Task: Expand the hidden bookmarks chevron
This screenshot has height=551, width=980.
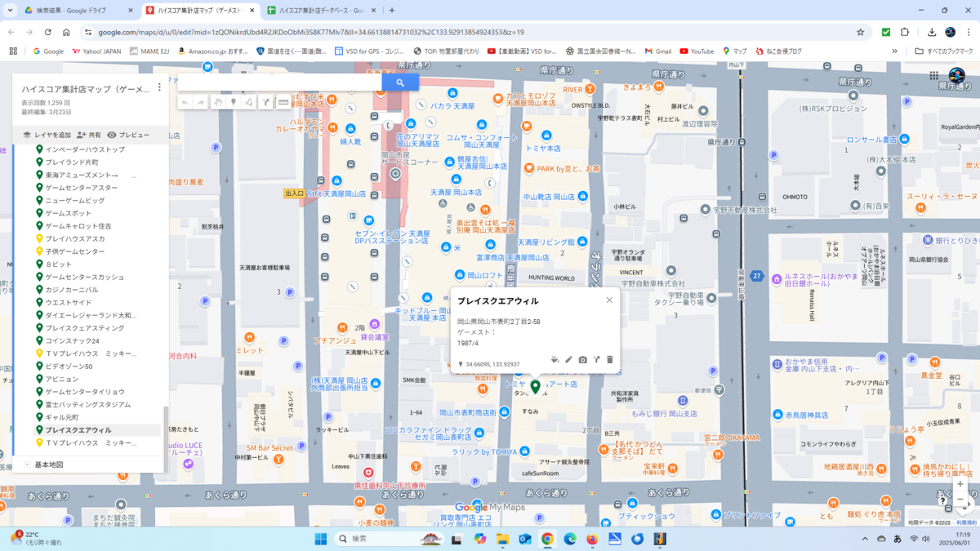Action: pyautogui.click(x=894, y=51)
